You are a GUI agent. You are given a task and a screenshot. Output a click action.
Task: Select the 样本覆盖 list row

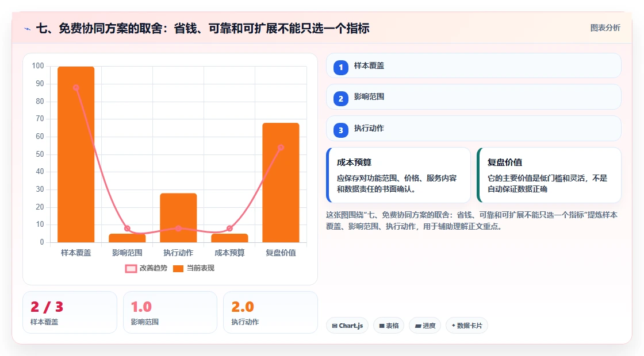(x=474, y=65)
